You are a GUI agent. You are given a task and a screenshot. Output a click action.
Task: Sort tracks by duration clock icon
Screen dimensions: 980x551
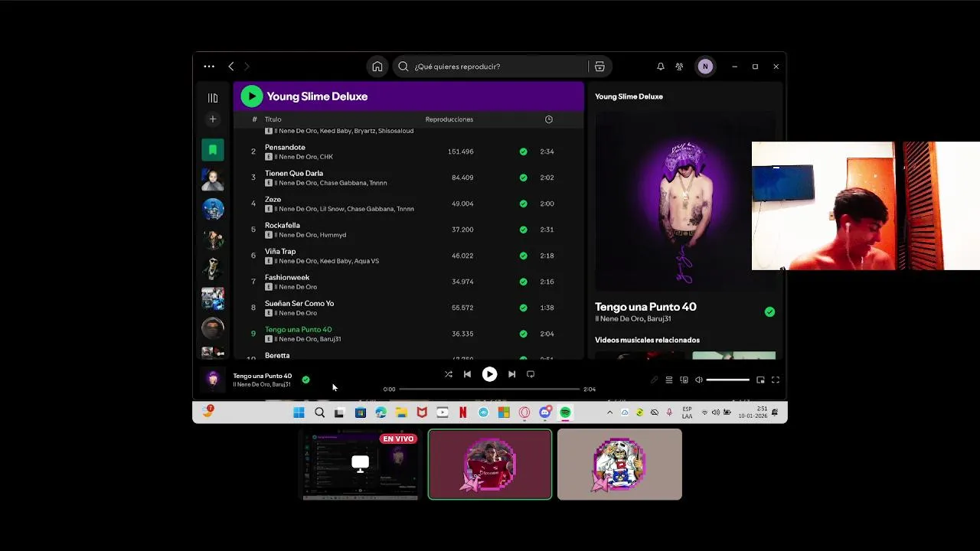tap(549, 119)
